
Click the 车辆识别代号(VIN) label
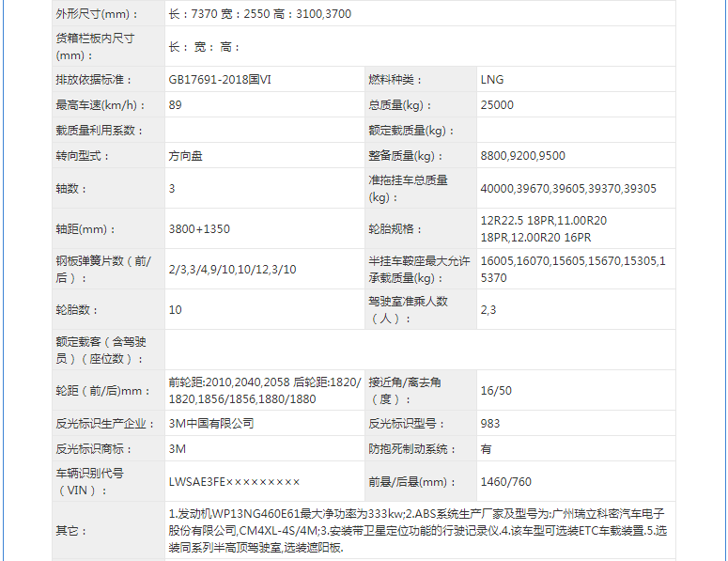pyautogui.click(x=89, y=482)
